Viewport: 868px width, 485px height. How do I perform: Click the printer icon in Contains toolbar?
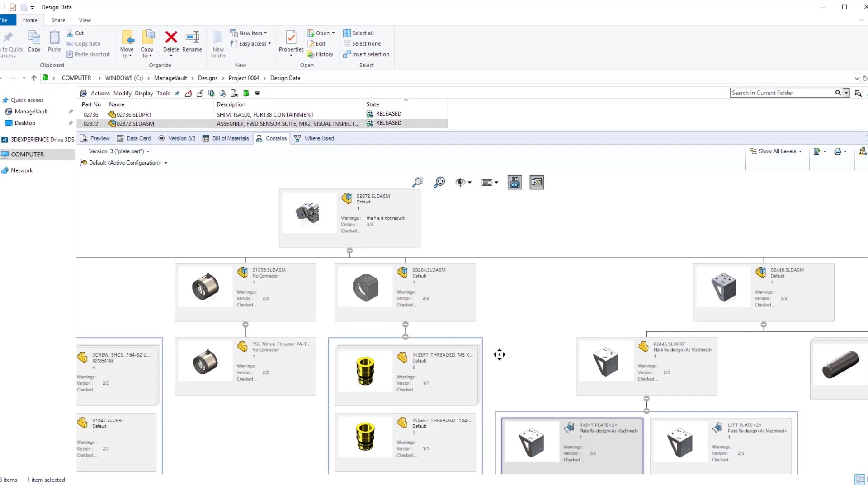(837, 151)
